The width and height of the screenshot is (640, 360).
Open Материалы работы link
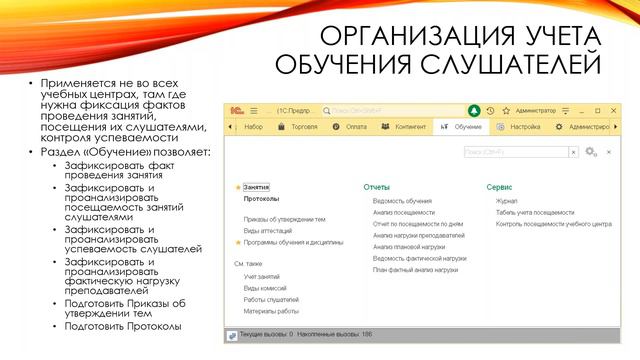pos(271,311)
